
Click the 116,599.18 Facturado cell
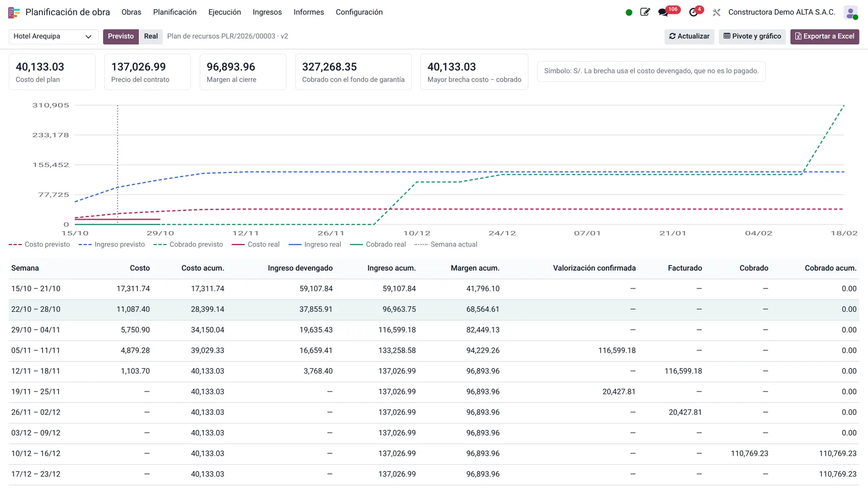coord(683,371)
